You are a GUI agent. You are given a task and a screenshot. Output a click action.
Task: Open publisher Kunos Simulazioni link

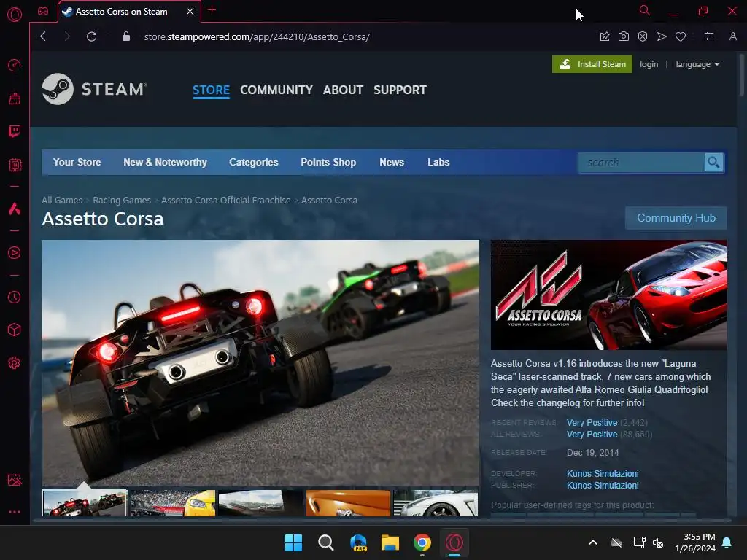click(603, 486)
